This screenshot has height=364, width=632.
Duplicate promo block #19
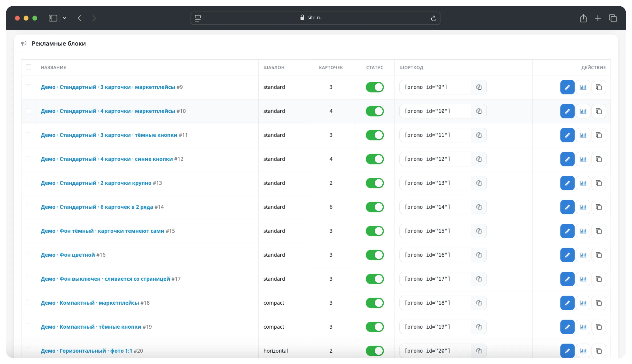[599, 327]
